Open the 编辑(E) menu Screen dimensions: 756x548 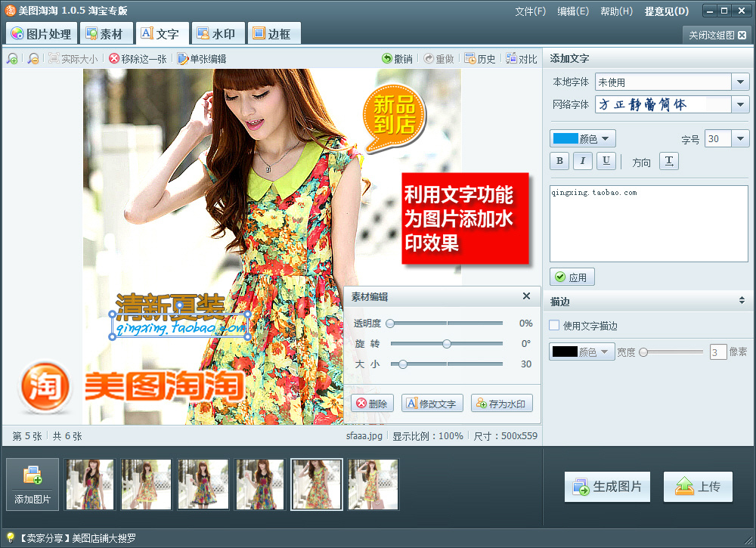[x=573, y=11]
